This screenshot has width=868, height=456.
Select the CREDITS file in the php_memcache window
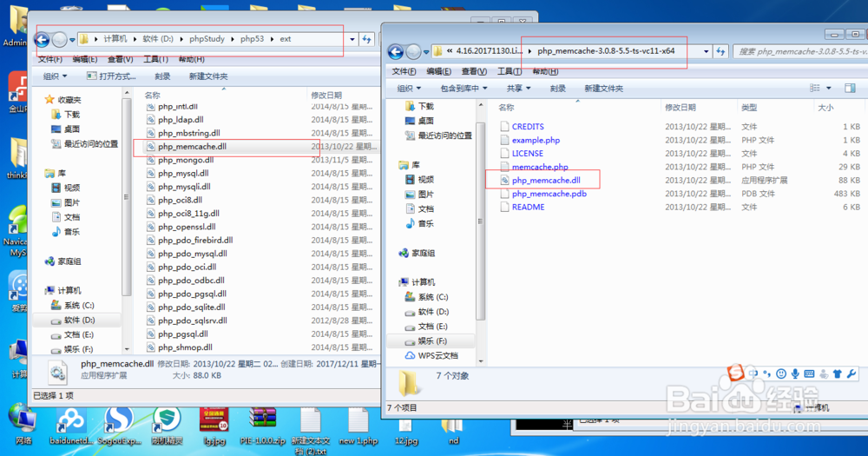coord(528,126)
